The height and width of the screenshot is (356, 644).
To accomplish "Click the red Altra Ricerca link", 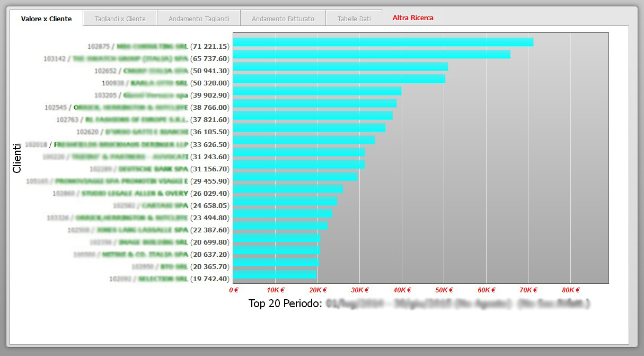I will 413,18.
